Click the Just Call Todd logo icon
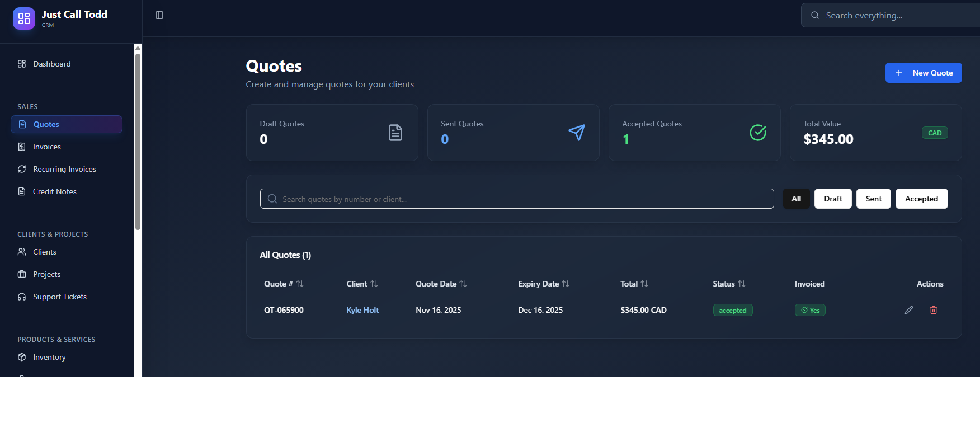Viewport: 980px width, 446px height. (x=23, y=18)
